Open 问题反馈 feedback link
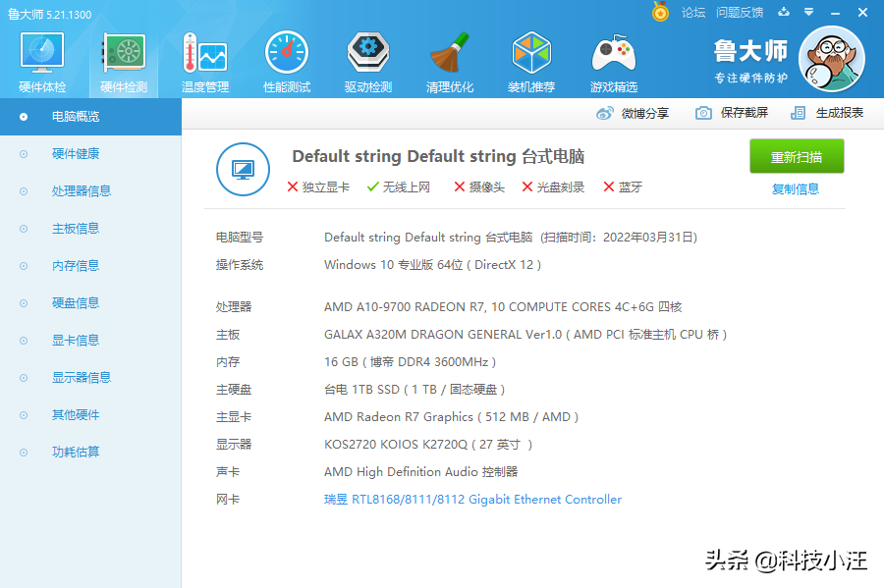The width and height of the screenshot is (884, 588). tap(740, 13)
